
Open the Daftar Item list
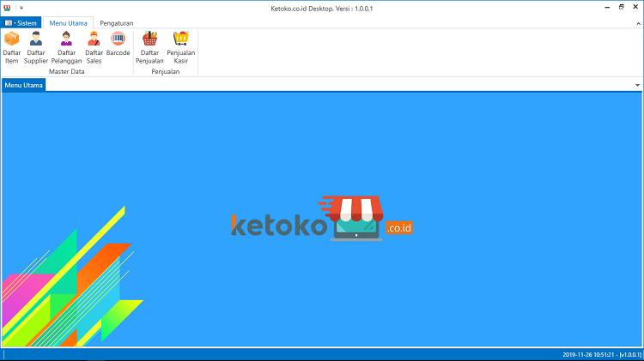[12, 46]
